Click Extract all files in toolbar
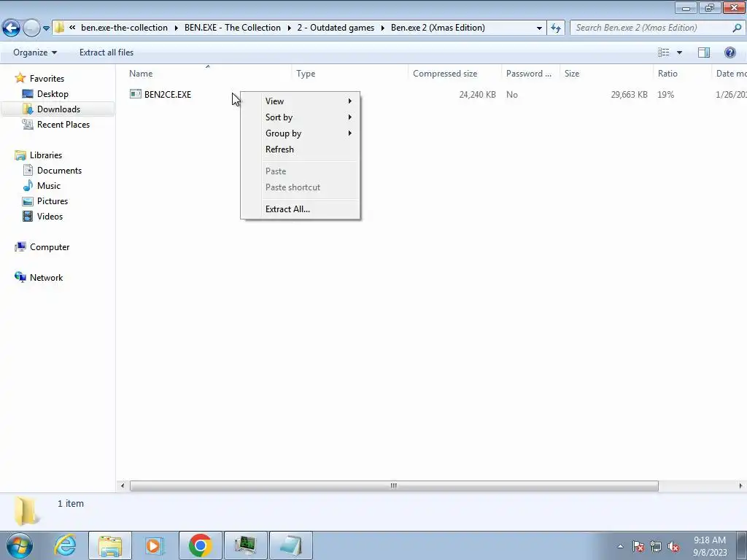 tap(107, 52)
